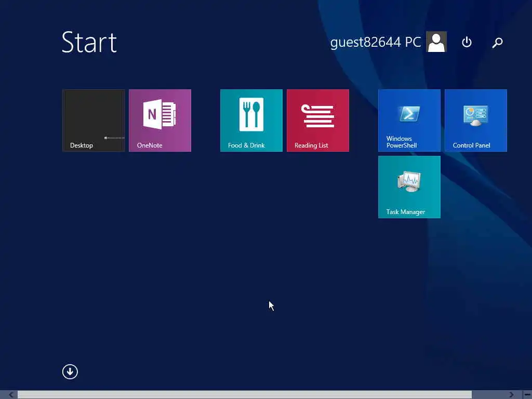532x399 pixels.
Task: Click the power options icon
Action: 467,42
